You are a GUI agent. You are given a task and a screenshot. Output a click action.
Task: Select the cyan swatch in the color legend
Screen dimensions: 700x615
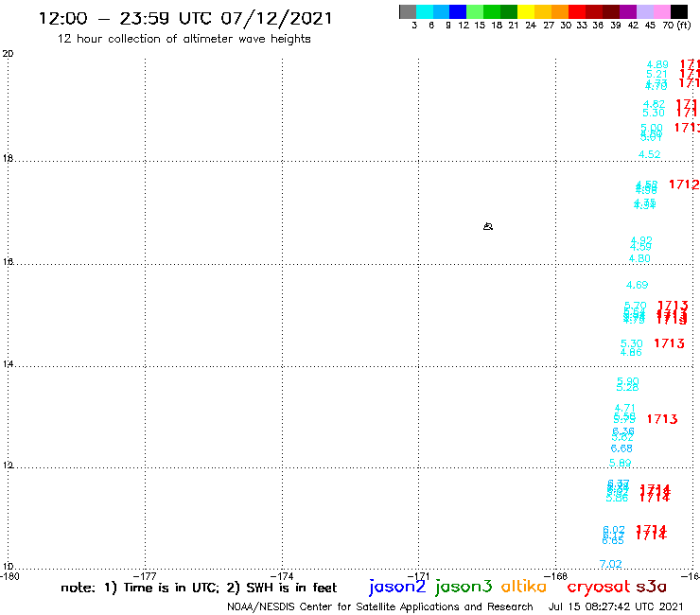(x=425, y=11)
